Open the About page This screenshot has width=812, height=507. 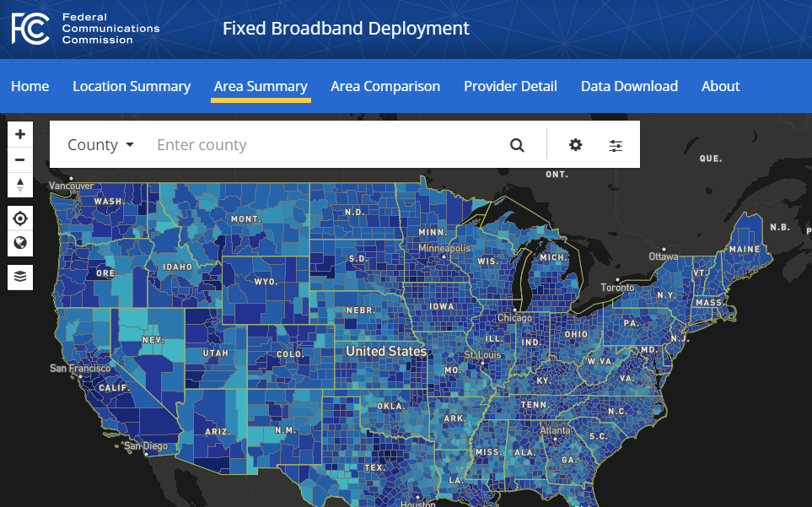pyautogui.click(x=720, y=86)
